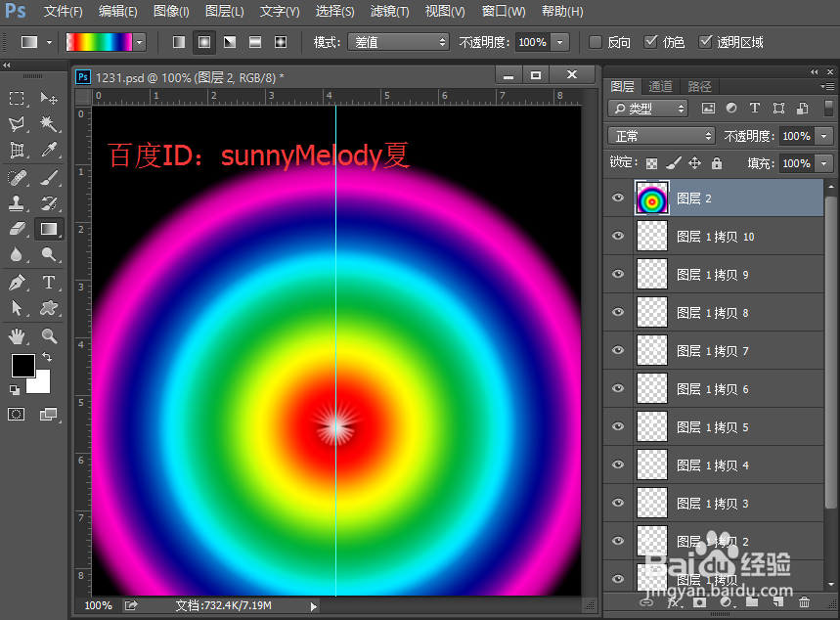Hide layer 图层 1 拷贝 5
The image size is (840, 620).
[x=618, y=426]
